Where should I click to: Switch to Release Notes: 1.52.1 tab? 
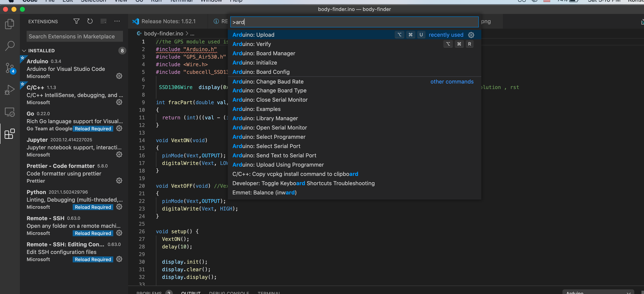(x=168, y=21)
